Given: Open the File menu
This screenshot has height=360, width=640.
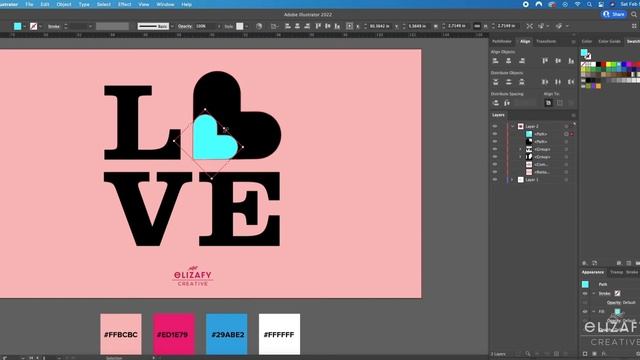Looking at the screenshot, I should 29,4.
